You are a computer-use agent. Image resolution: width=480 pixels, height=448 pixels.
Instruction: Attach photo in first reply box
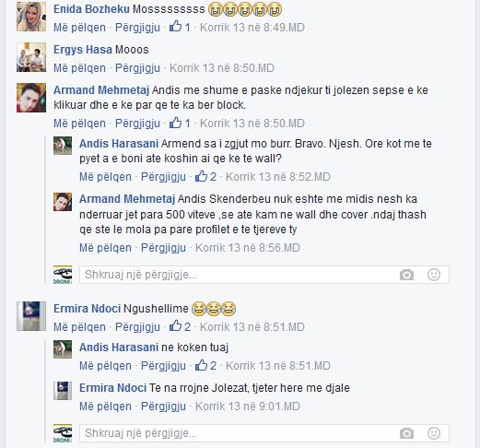tap(406, 275)
